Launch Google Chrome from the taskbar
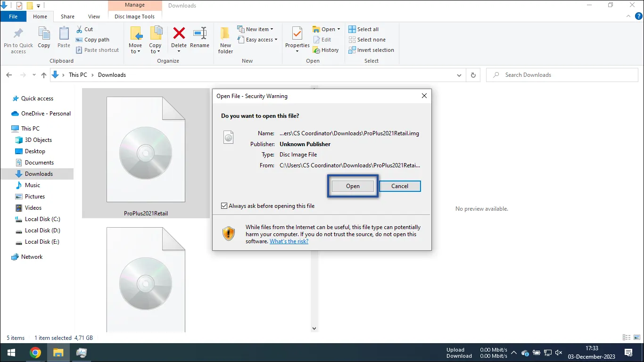The image size is (644, 362). 35,352
